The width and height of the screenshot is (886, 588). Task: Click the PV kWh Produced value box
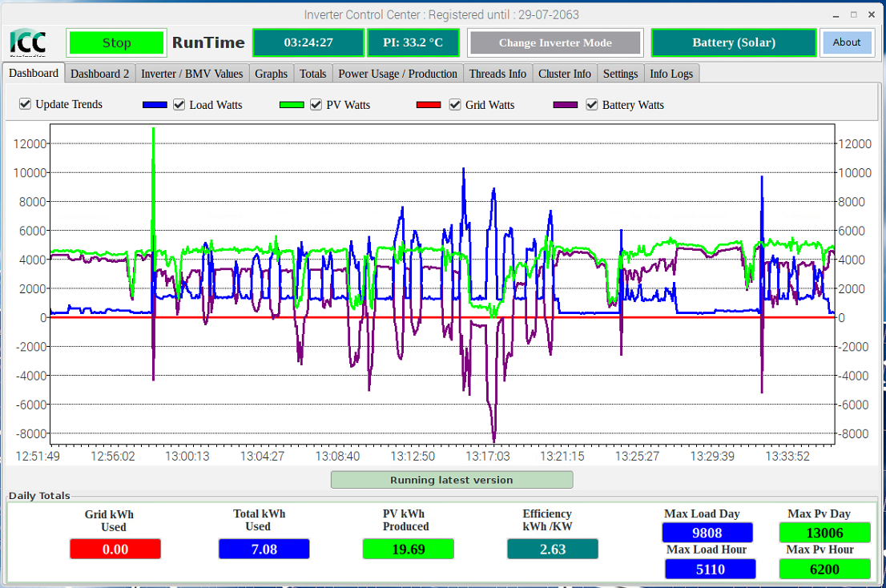pos(408,549)
